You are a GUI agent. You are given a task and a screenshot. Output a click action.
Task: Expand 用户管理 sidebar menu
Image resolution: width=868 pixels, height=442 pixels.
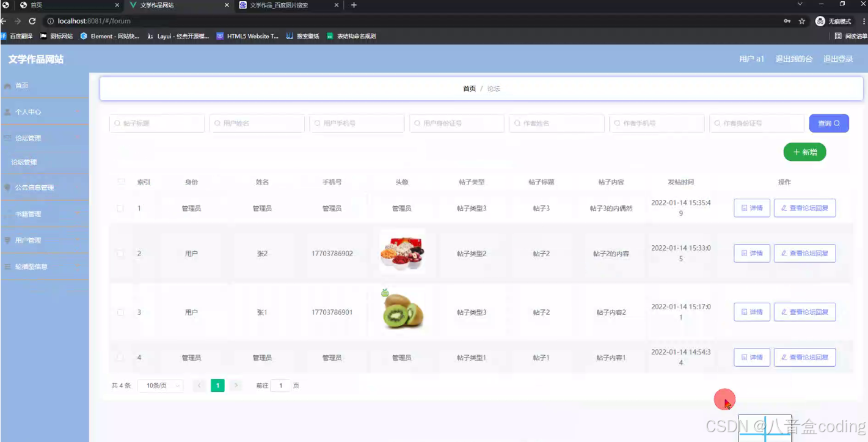click(44, 240)
